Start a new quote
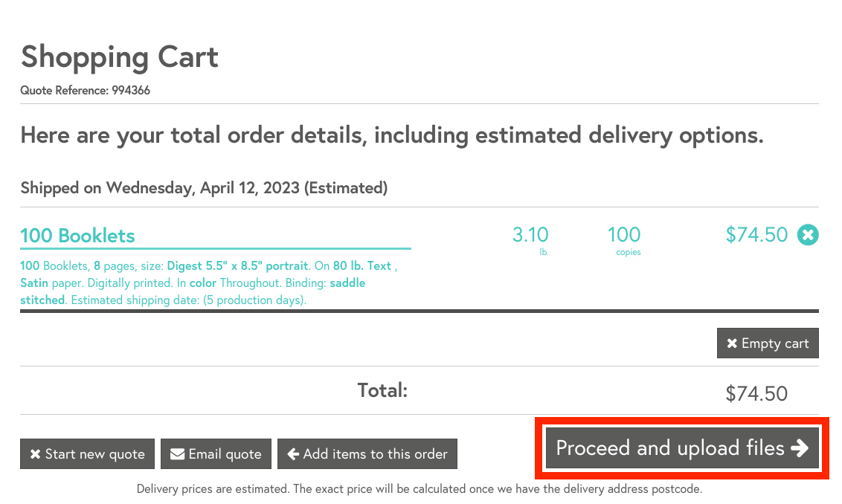 pos(87,454)
